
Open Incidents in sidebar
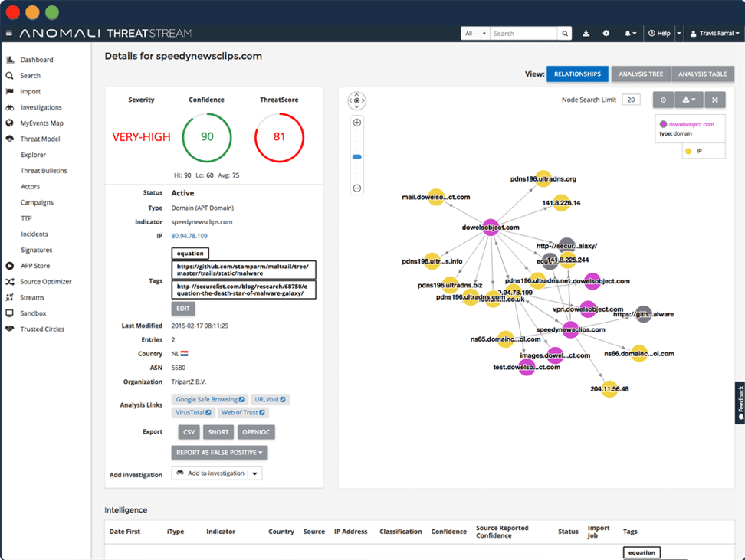(x=34, y=234)
